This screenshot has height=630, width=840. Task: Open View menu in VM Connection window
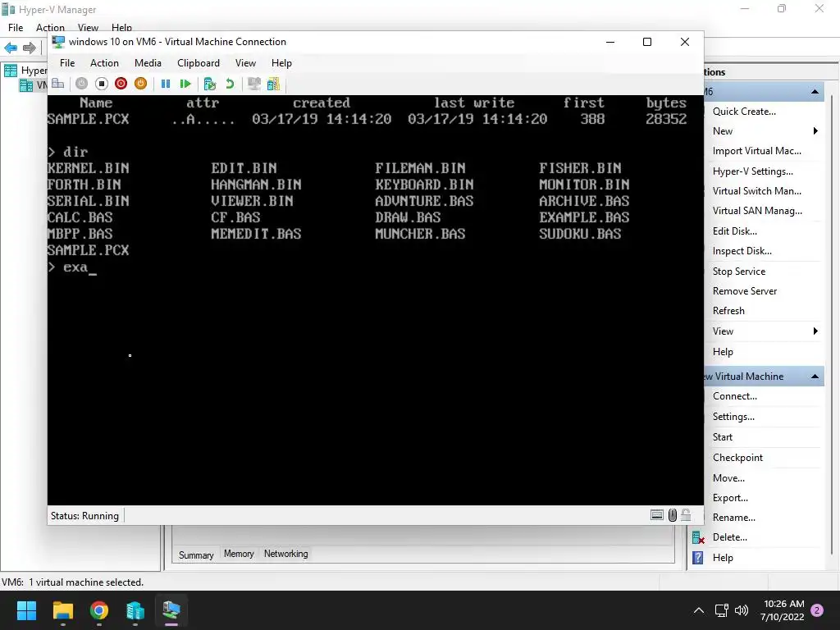click(x=245, y=63)
